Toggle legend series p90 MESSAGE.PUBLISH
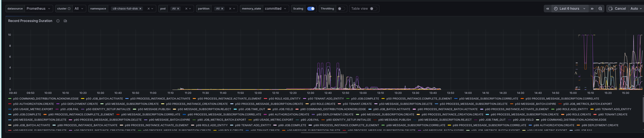Screen dimensions: 644x138 395,120
